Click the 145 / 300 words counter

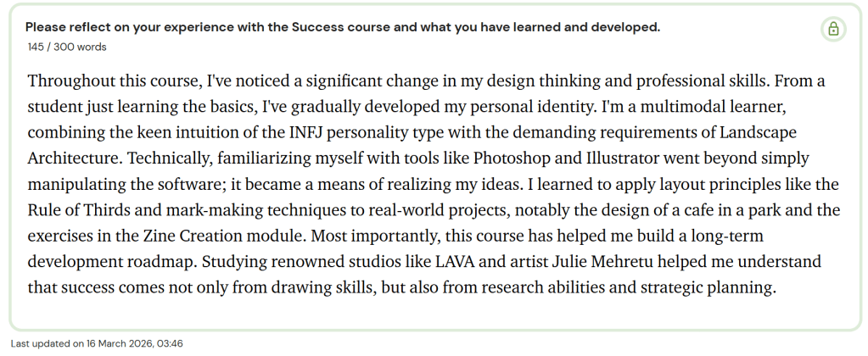point(67,47)
